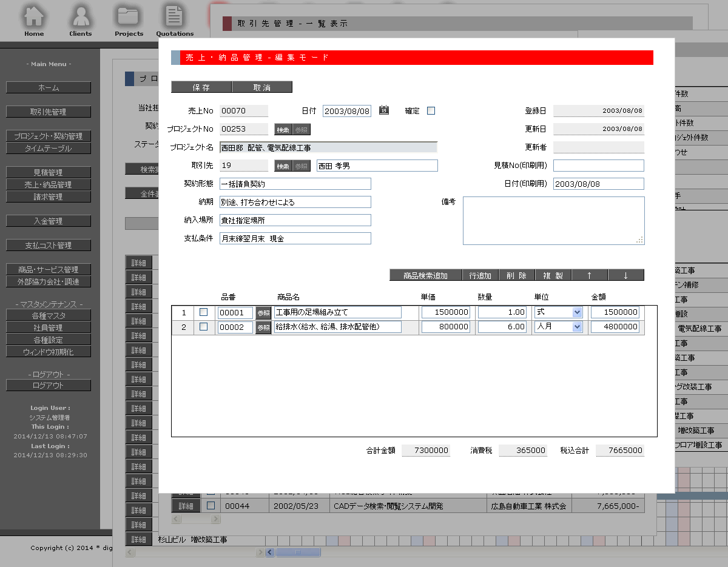Click inside the 備考 text area
728x567 pixels.
click(x=554, y=221)
